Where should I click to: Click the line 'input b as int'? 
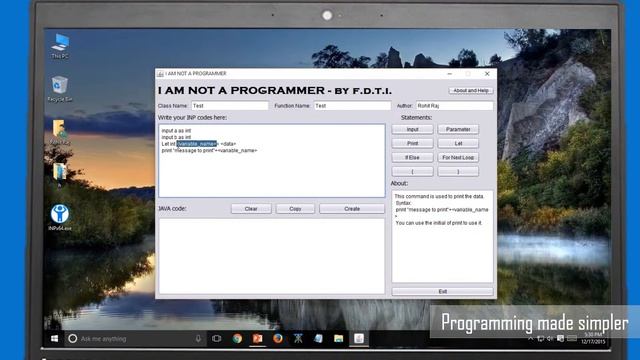tap(176, 137)
